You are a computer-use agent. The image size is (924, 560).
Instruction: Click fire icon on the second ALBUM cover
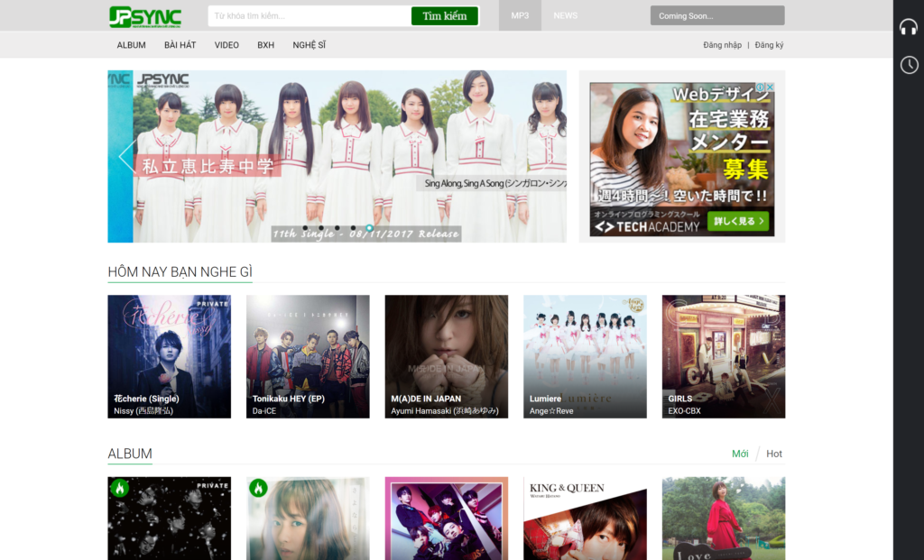pyautogui.click(x=258, y=488)
